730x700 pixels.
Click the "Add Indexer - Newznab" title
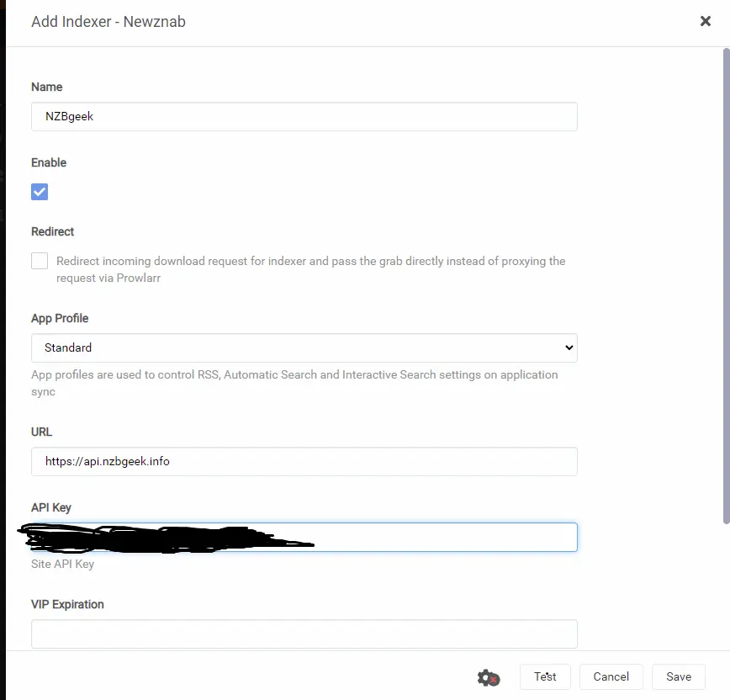(108, 22)
